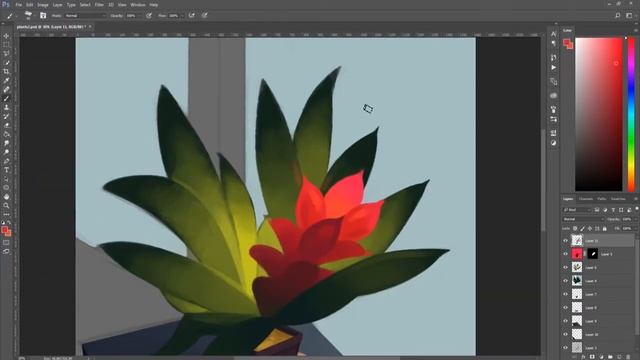Select the Healing Brush tool

[x=6, y=89]
